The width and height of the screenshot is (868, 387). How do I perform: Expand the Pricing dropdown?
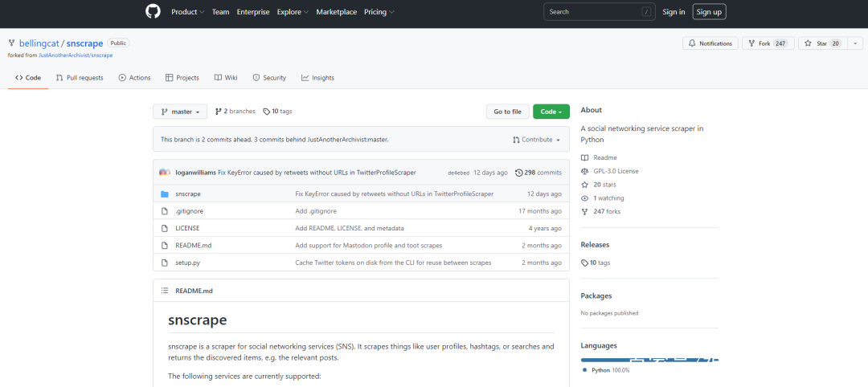pyautogui.click(x=379, y=11)
